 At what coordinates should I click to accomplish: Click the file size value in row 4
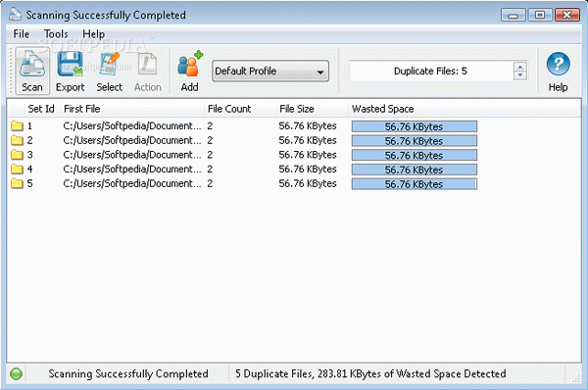point(308,170)
